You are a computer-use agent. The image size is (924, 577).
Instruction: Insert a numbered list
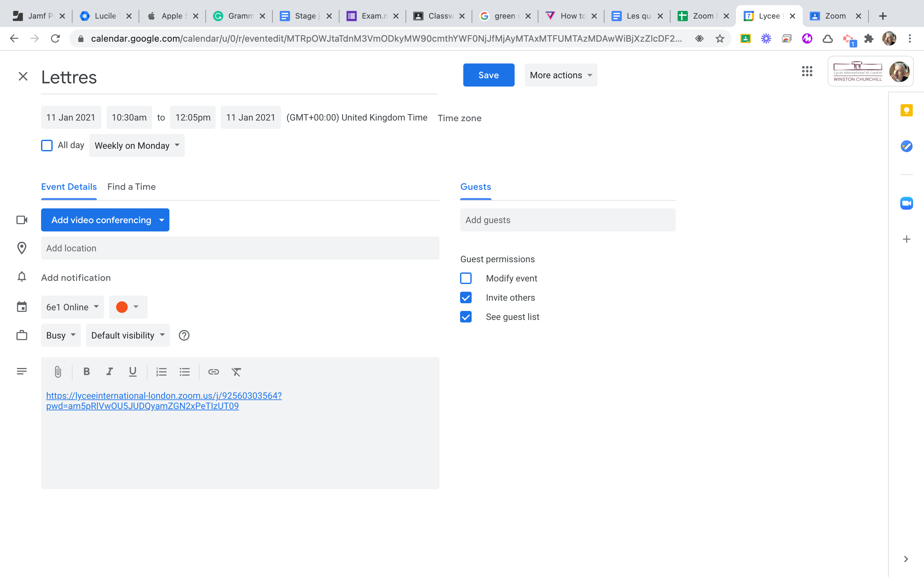coord(161,372)
